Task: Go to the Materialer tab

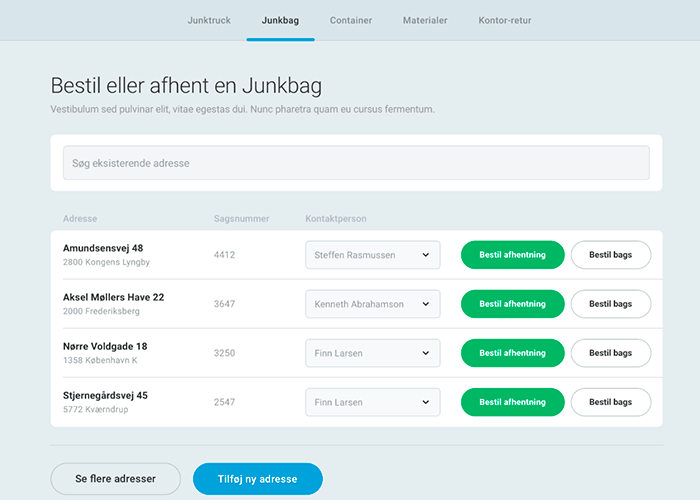Action: coord(425,20)
